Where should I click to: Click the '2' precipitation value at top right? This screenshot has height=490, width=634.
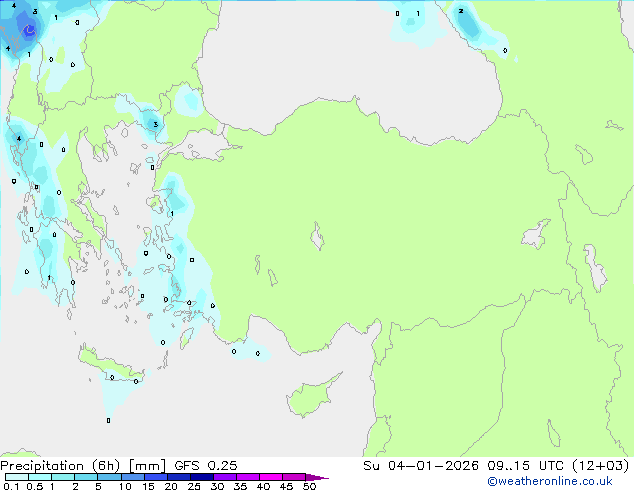point(461,12)
